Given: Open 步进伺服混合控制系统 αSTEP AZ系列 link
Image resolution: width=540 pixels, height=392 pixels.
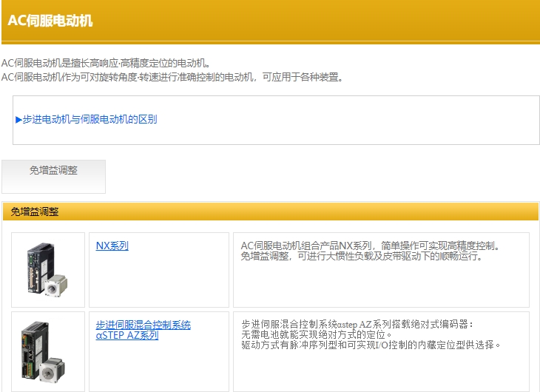Looking at the screenshot, I should coord(144,330).
